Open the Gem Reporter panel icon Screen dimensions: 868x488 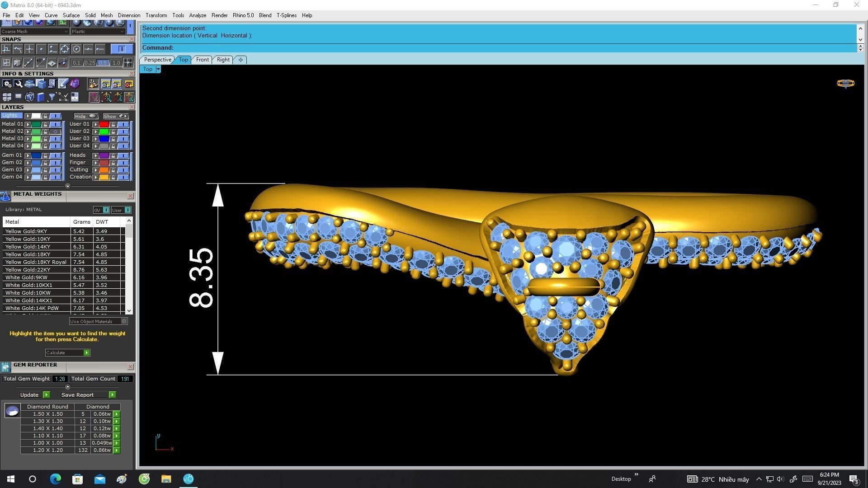5,367
